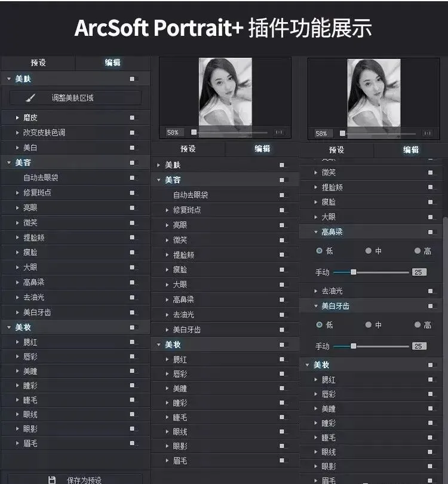Image resolution: width=448 pixels, height=484 pixels.
Task: Select 高鼻梁 row in middle panel
Action: [x=225, y=299]
